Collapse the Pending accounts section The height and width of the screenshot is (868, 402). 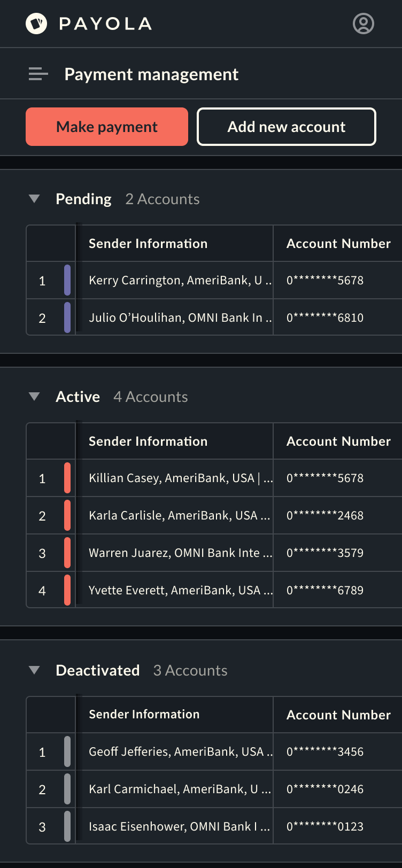35,199
